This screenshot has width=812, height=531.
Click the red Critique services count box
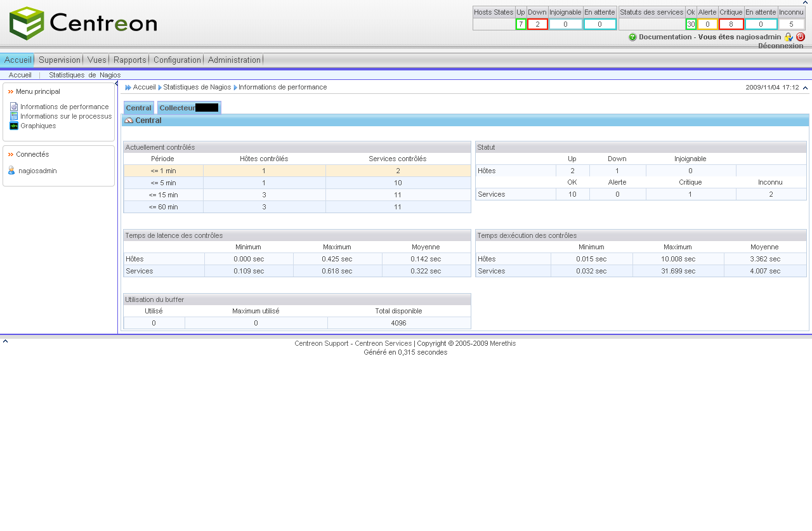[x=731, y=24]
